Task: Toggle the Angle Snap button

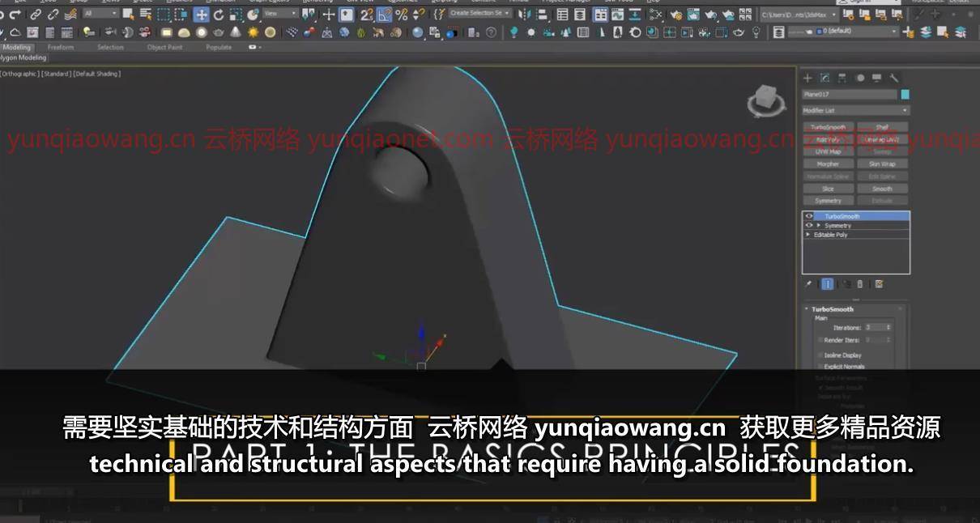Action: 385,15
